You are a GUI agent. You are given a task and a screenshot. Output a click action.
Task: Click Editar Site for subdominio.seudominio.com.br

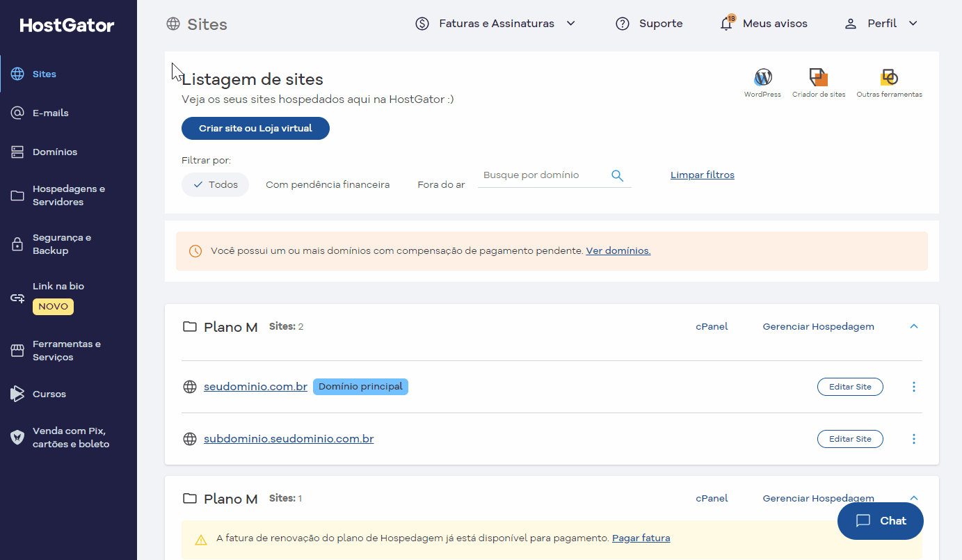coord(850,439)
